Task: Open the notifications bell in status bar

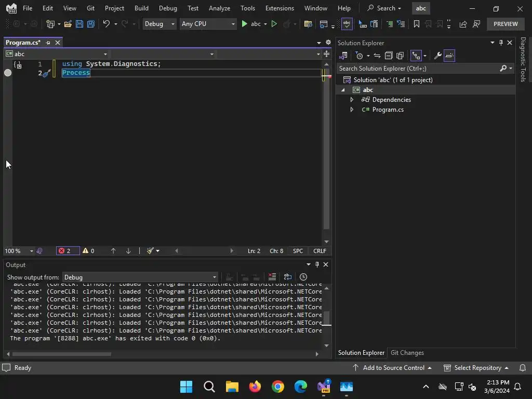Action: click(523, 368)
